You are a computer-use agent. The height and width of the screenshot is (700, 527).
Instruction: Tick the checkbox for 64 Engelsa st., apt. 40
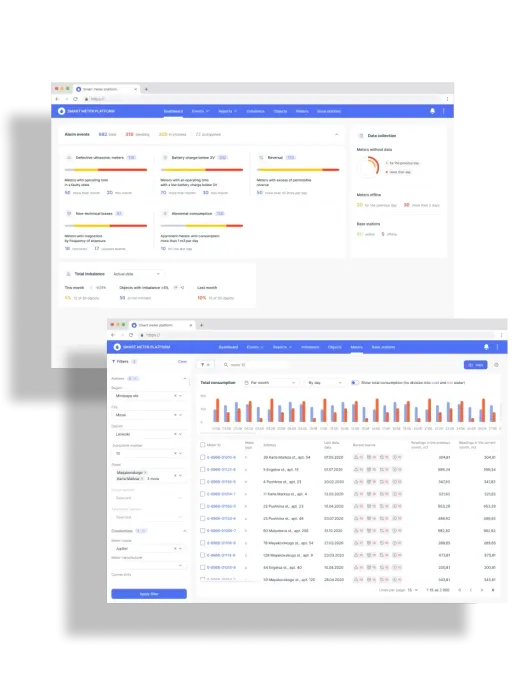point(202,567)
